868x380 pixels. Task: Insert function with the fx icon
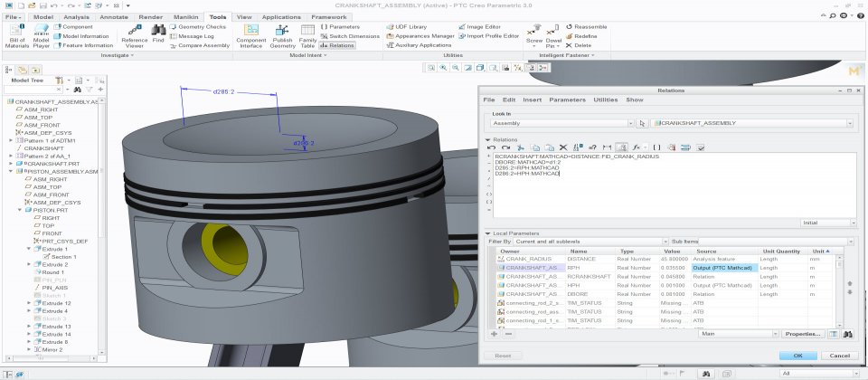(636, 147)
